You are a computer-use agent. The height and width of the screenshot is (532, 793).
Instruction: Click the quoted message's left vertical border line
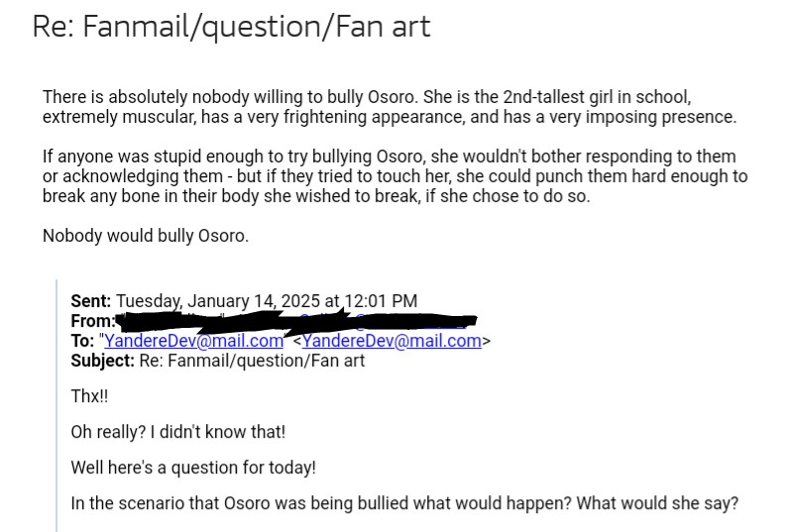(57, 416)
